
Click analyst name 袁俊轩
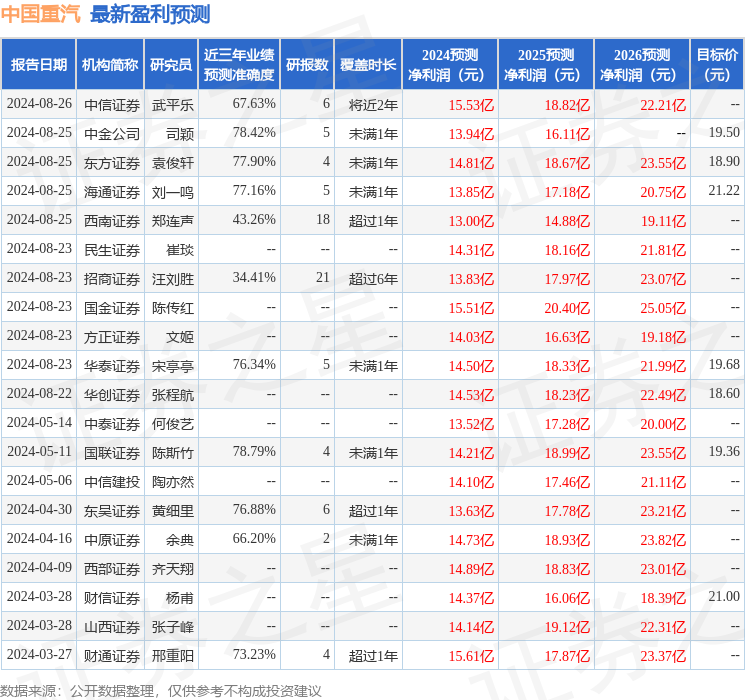click(172, 163)
